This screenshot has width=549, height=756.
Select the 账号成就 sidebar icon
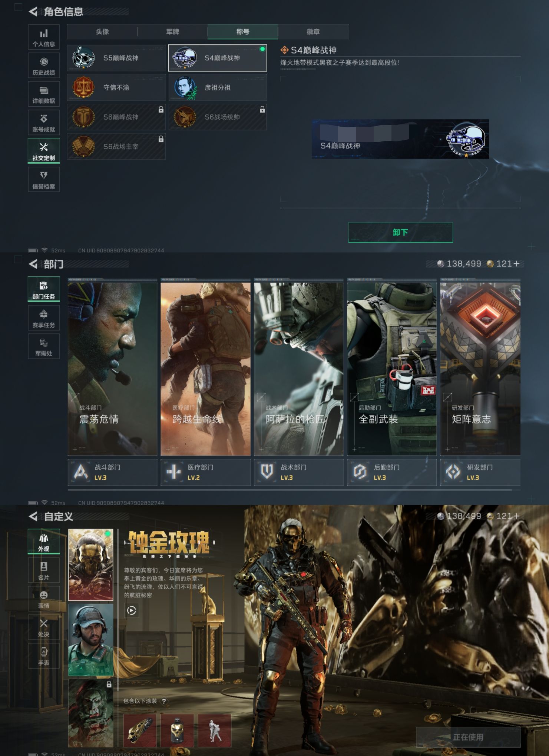(x=44, y=123)
